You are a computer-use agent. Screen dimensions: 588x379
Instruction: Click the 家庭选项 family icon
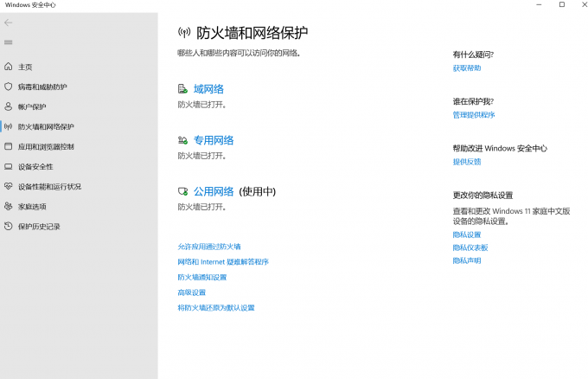point(9,206)
